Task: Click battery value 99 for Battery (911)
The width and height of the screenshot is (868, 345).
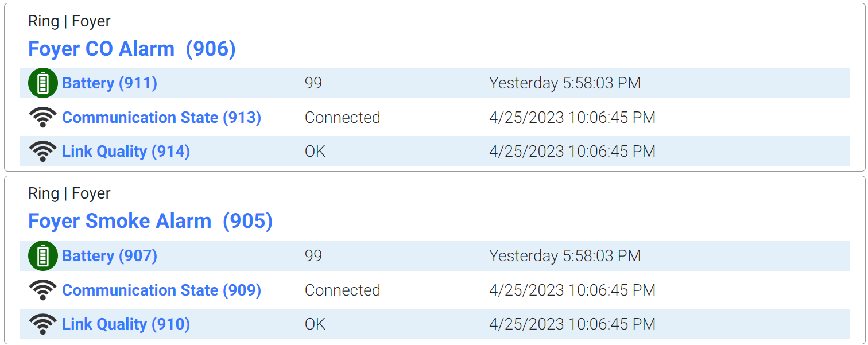Action: coord(313,83)
